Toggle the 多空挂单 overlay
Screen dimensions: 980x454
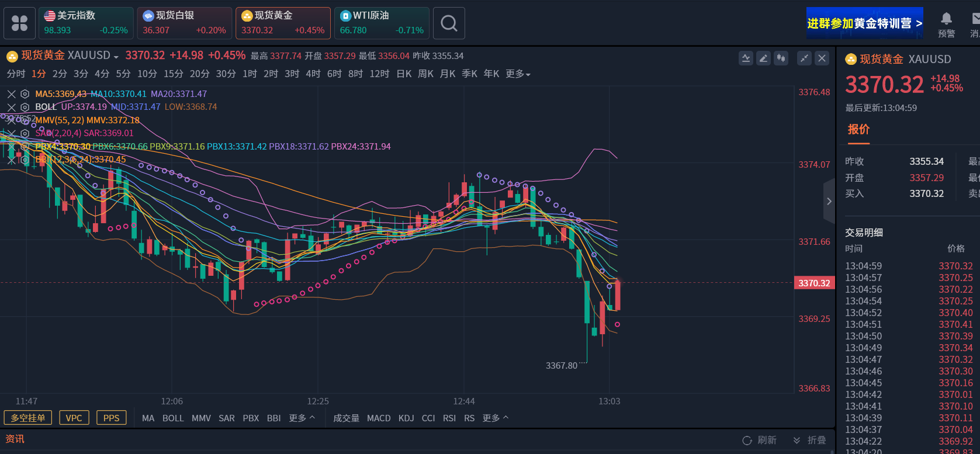(28, 418)
